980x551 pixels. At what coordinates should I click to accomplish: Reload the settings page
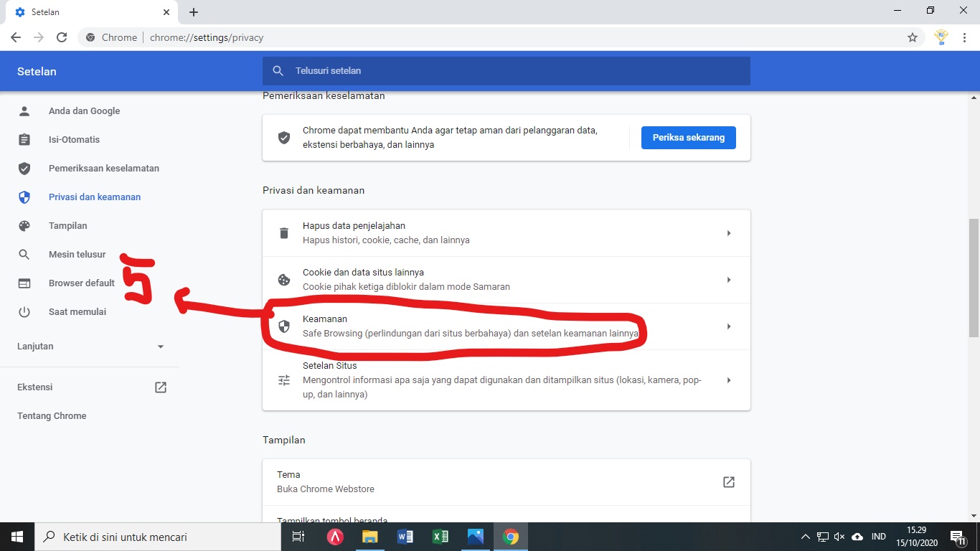click(62, 37)
